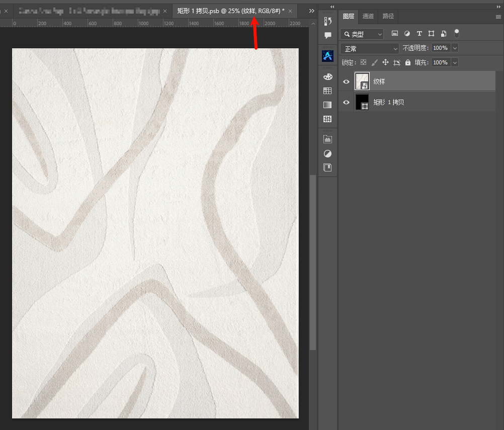This screenshot has width=504, height=430.
Task: Switch to the 图层 tab
Action: [x=349, y=16]
